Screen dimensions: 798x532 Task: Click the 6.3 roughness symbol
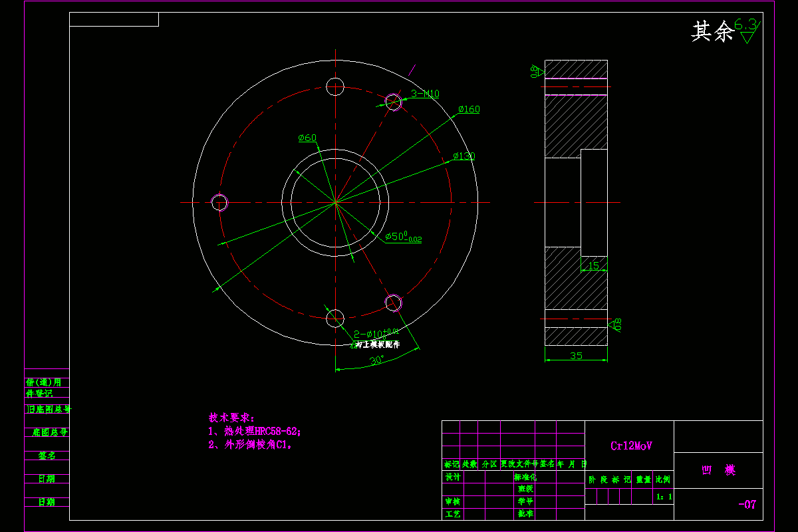coord(748,31)
